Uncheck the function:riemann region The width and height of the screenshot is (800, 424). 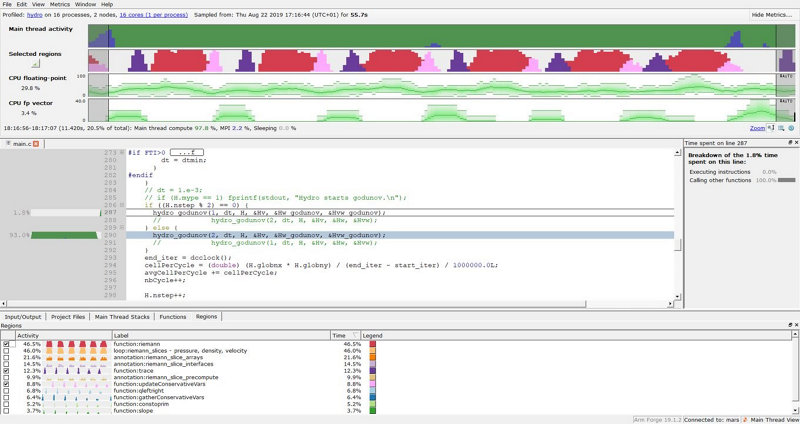6,344
